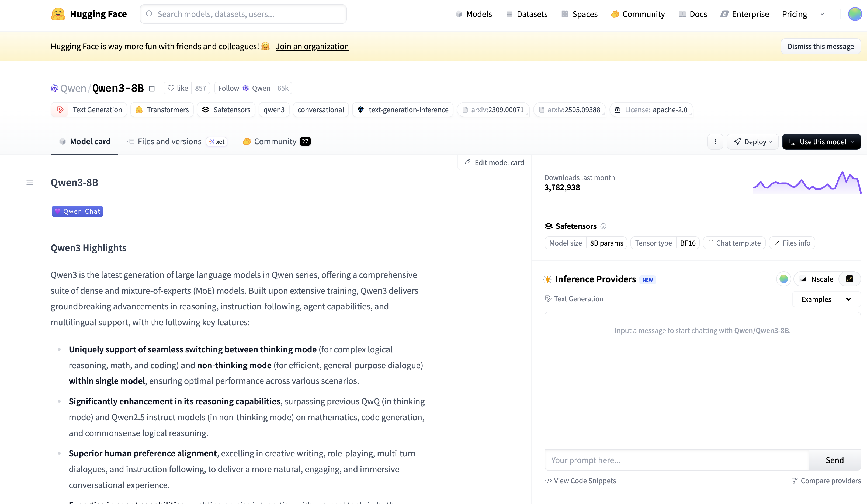Click the Qwen organization avatar icon
Image resolution: width=867 pixels, height=504 pixels.
click(x=54, y=88)
